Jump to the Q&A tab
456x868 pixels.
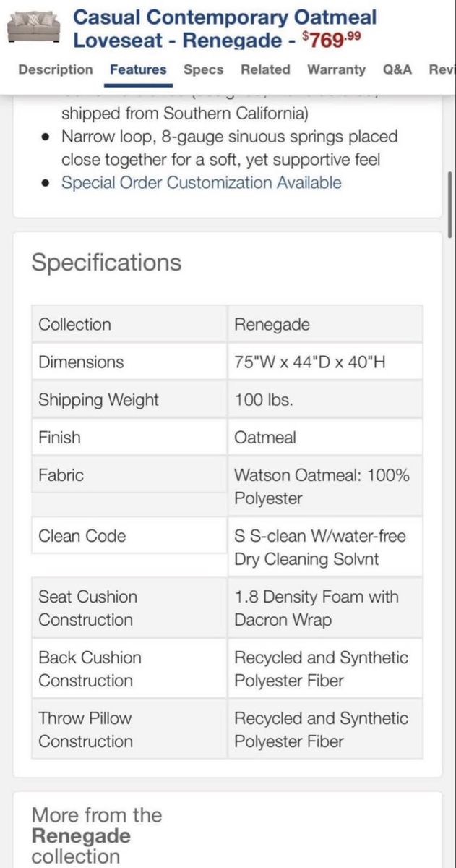(x=397, y=69)
